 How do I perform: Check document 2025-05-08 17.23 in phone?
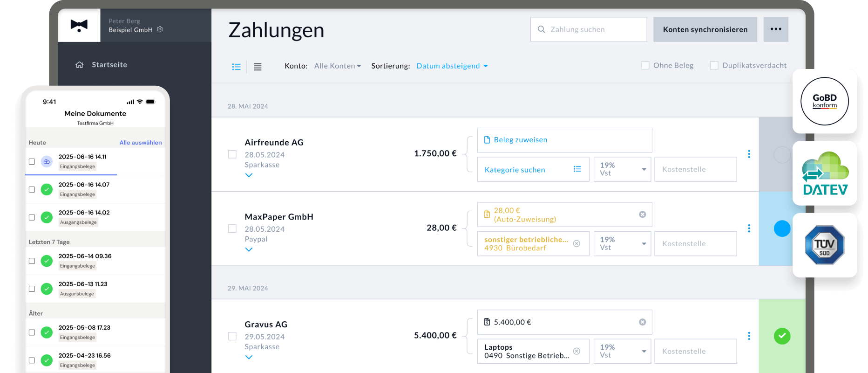click(32, 332)
